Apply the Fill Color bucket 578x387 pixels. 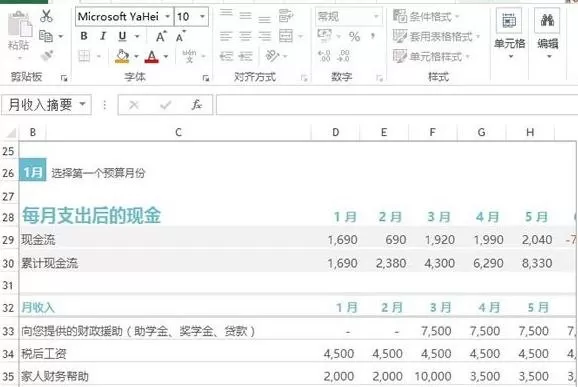[122, 56]
